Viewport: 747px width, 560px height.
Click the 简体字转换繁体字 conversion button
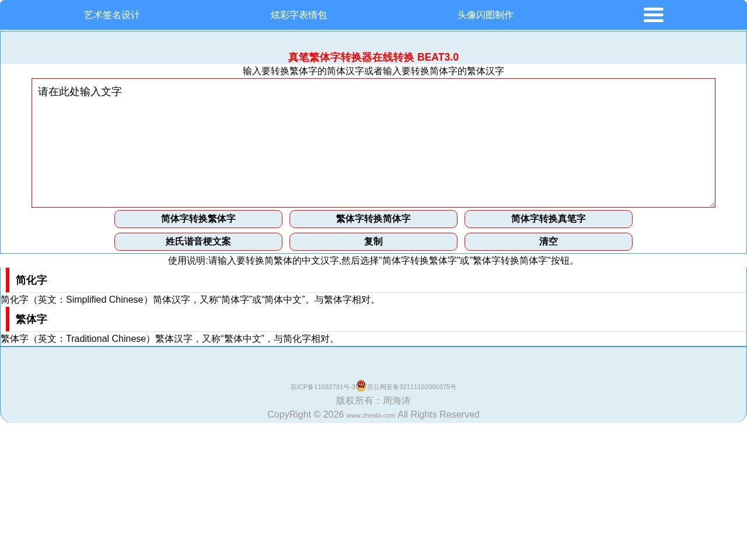[198, 219]
